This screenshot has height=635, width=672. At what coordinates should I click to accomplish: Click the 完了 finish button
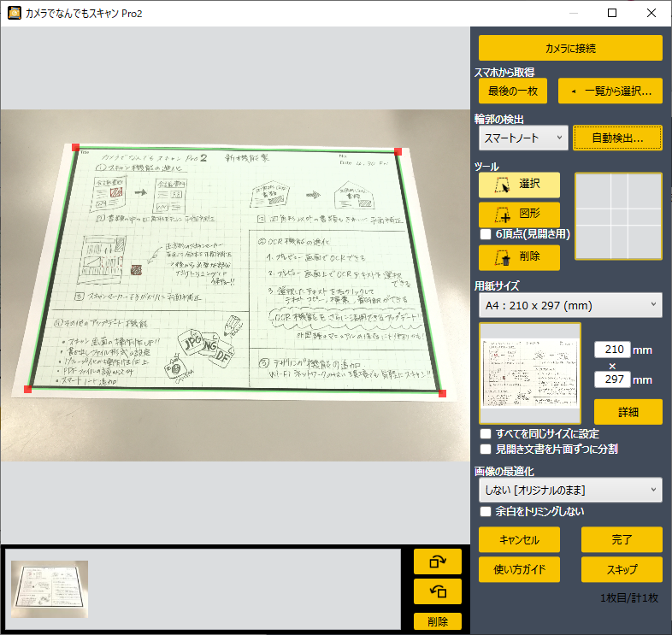tap(622, 539)
